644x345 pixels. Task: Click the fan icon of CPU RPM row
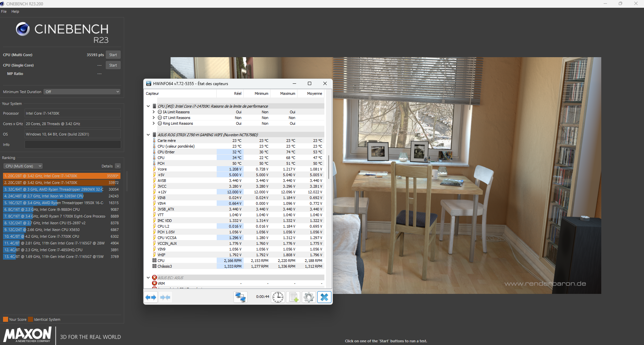click(154, 261)
